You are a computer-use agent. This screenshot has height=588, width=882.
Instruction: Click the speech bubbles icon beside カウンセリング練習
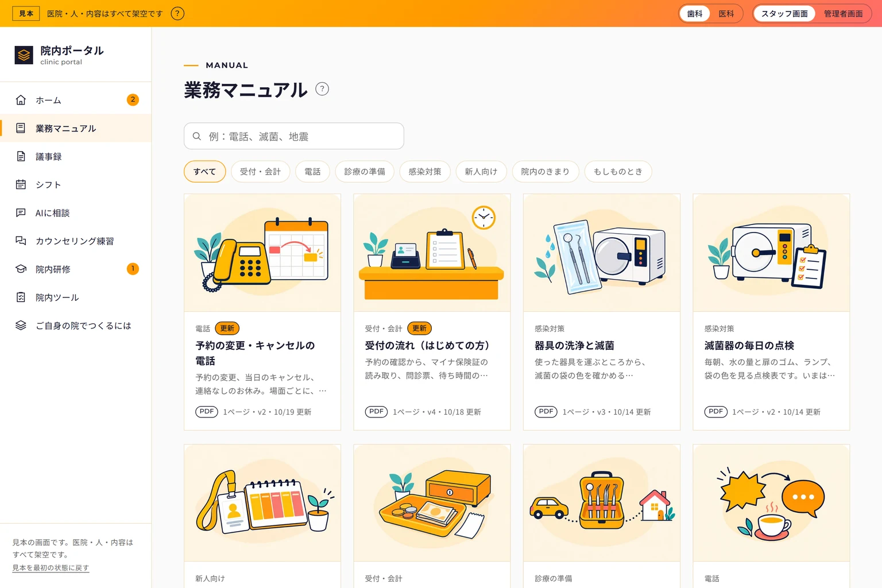pos(21,241)
